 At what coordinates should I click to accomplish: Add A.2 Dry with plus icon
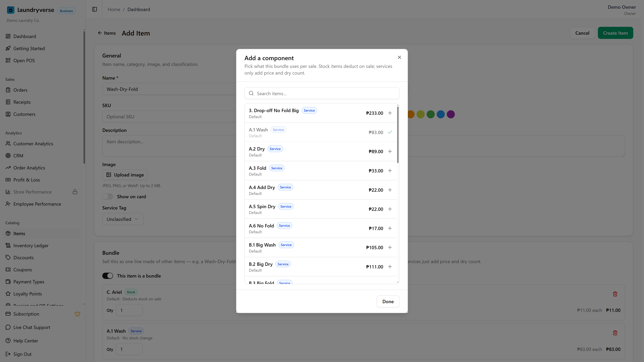click(x=390, y=151)
